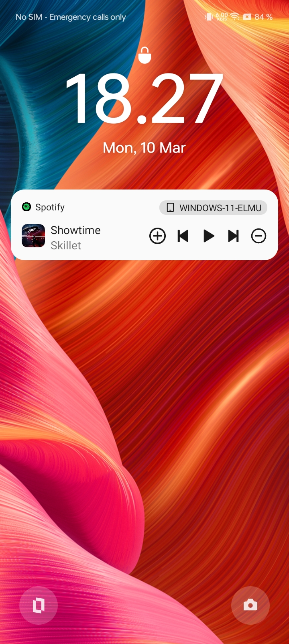This screenshot has width=289, height=644.
Task: Tap the Emergency calls only text
Action: pos(88,17)
